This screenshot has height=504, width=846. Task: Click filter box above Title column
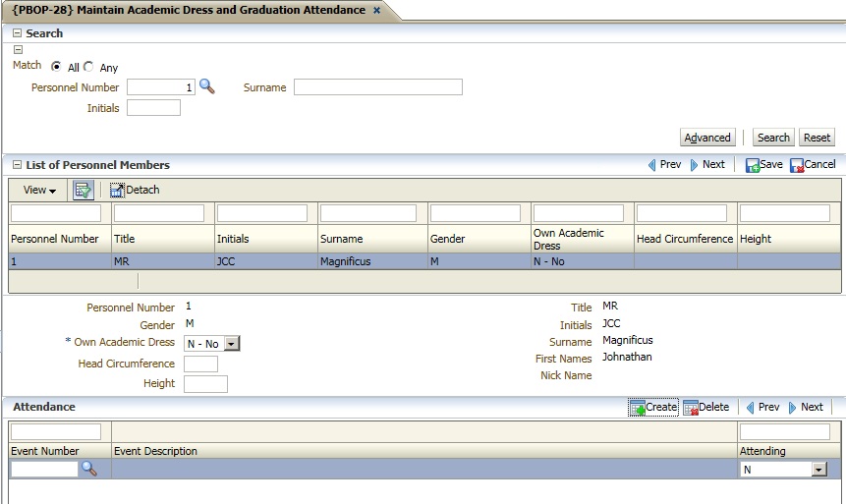pos(158,213)
